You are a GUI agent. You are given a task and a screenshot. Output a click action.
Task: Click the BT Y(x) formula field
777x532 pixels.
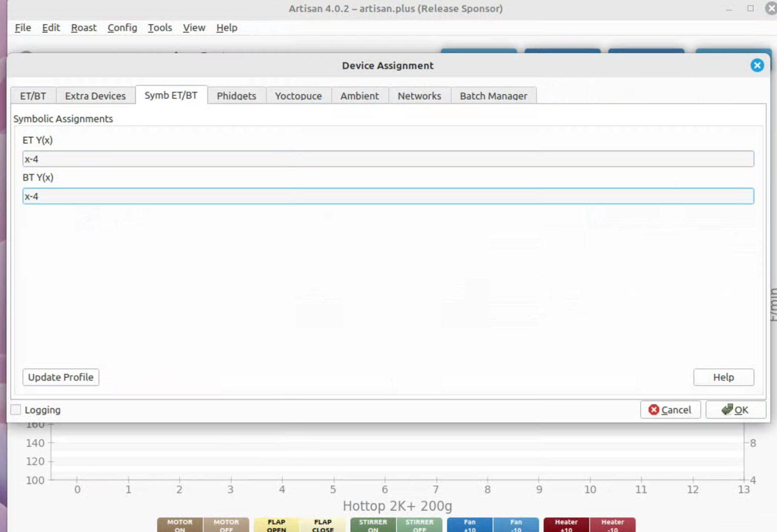point(388,196)
